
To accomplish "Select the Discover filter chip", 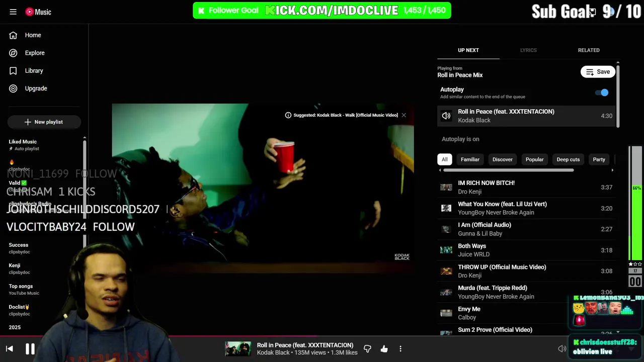I will tap(502, 159).
